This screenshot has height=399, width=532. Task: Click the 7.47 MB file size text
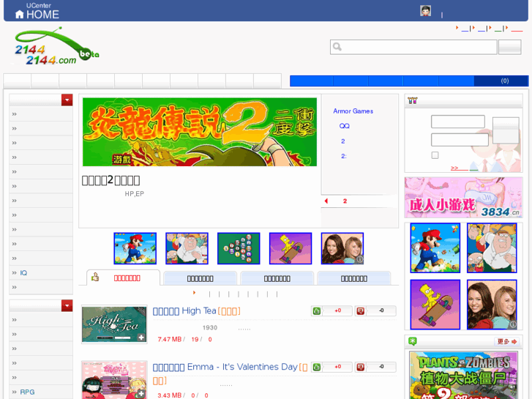(x=169, y=339)
